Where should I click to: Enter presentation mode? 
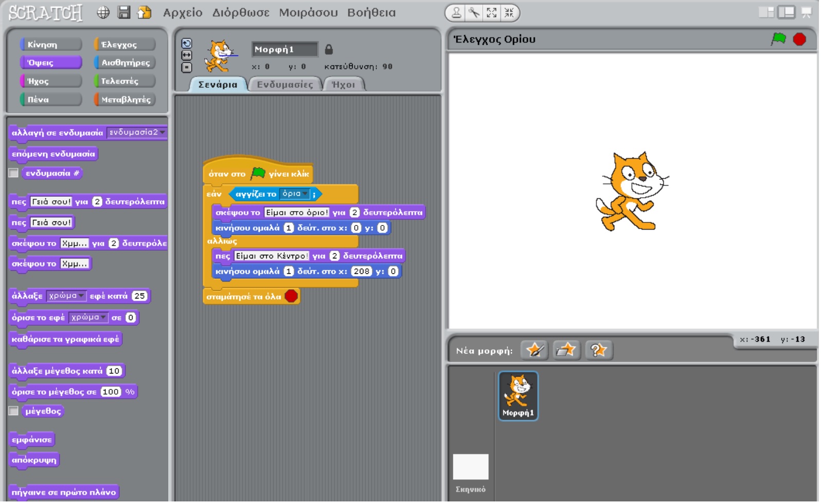pyautogui.click(x=807, y=12)
